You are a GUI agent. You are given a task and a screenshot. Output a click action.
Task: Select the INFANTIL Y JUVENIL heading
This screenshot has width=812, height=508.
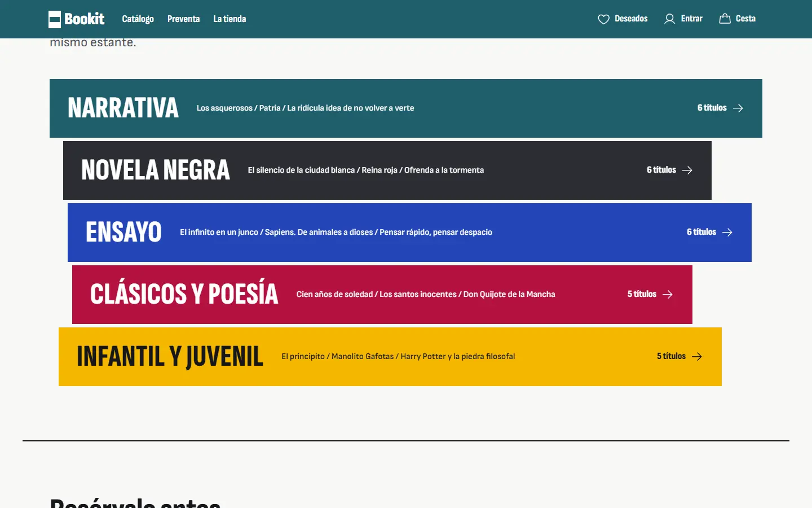pyautogui.click(x=170, y=357)
